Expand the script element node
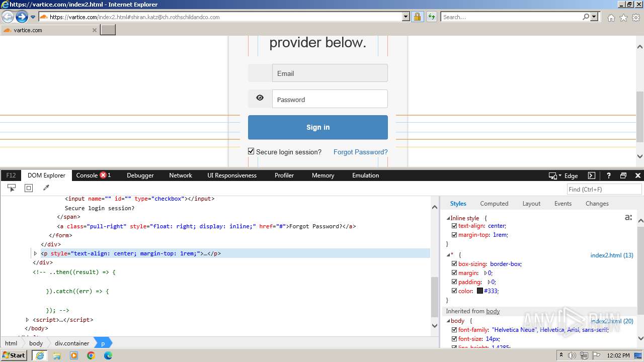The image size is (644, 362). (x=27, y=320)
